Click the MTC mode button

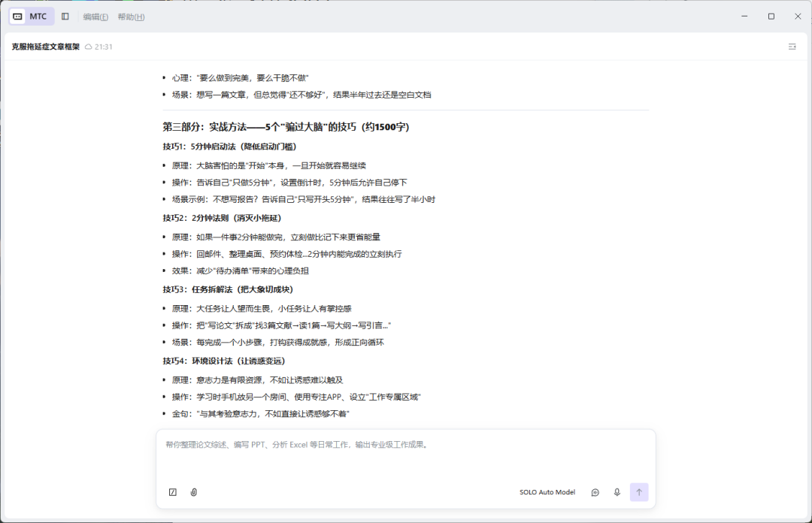(x=31, y=17)
